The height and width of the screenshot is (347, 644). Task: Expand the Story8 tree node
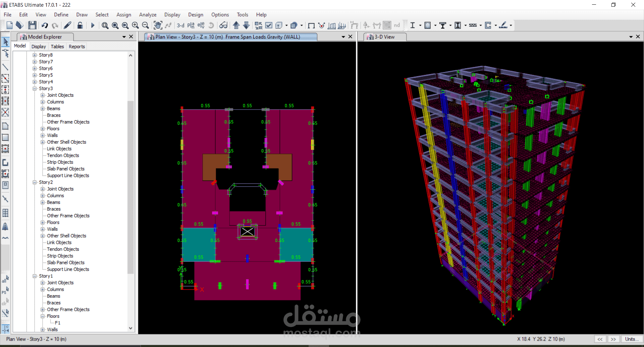click(x=35, y=55)
